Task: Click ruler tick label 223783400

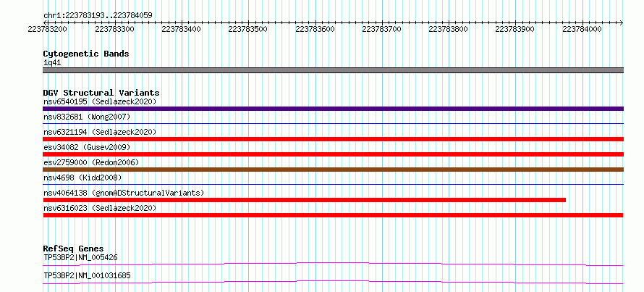Action: (x=181, y=29)
